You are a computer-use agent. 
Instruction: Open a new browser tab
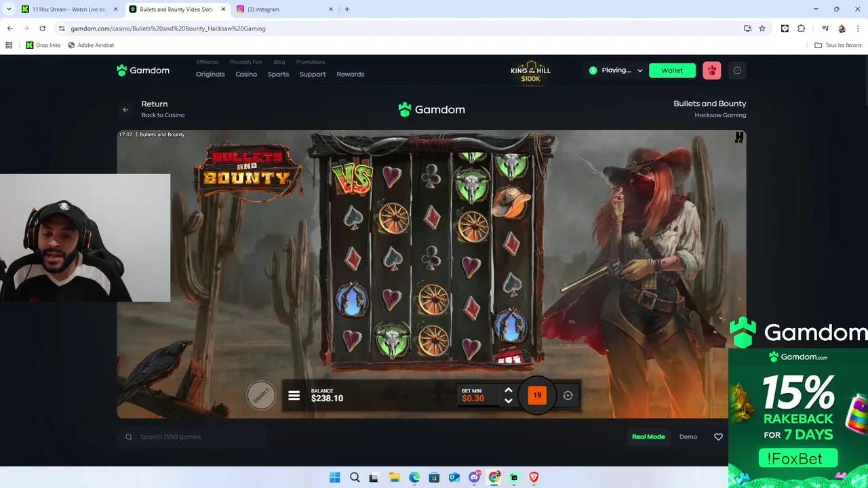click(x=347, y=9)
